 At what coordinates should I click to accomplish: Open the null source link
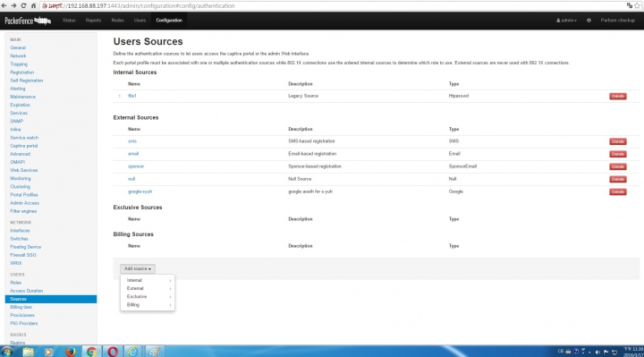(131, 179)
